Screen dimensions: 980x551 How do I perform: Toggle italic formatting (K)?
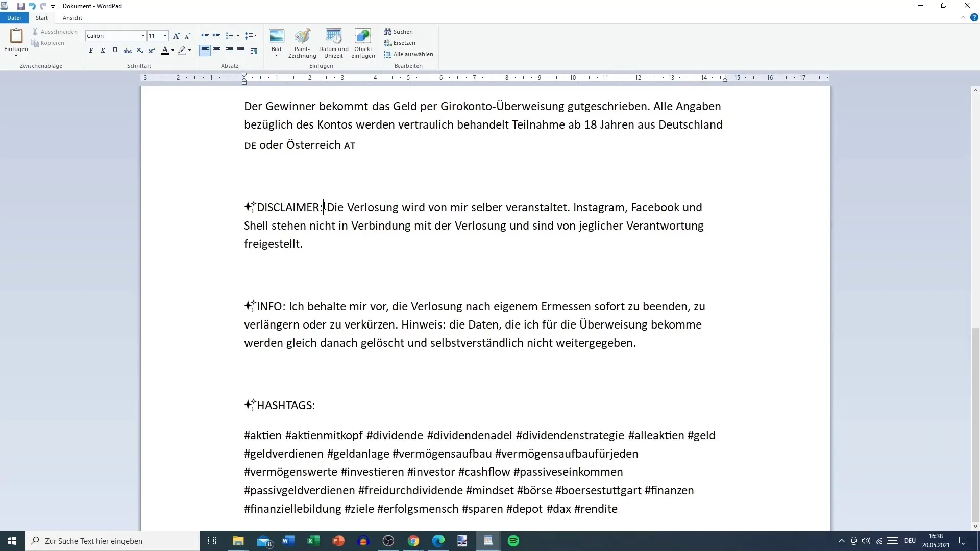103,51
